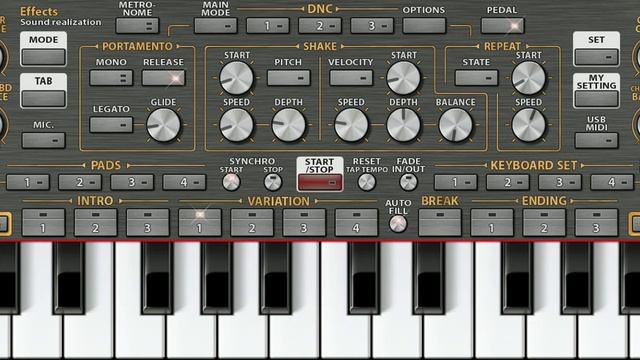
Task: Toggle Portamento Legato button
Action: (111, 124)
